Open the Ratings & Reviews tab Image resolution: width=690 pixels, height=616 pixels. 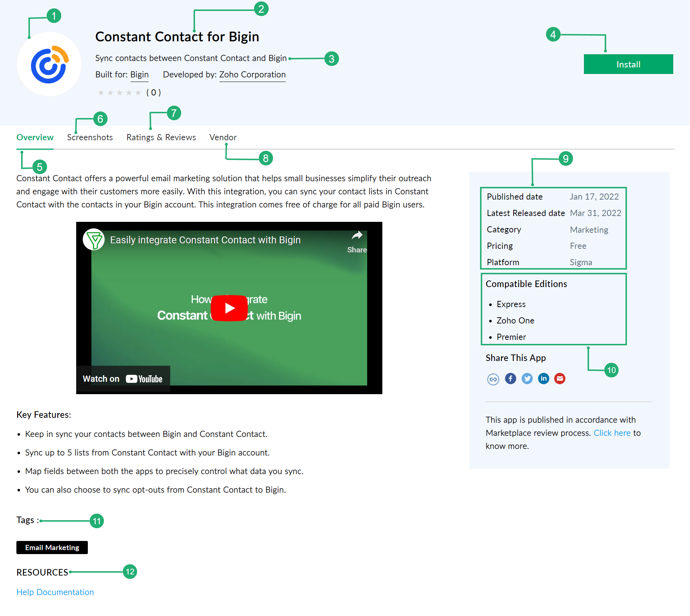tap(161, 138)
